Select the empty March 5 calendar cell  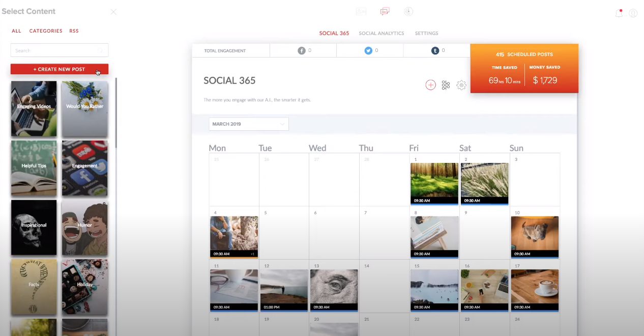284,234
